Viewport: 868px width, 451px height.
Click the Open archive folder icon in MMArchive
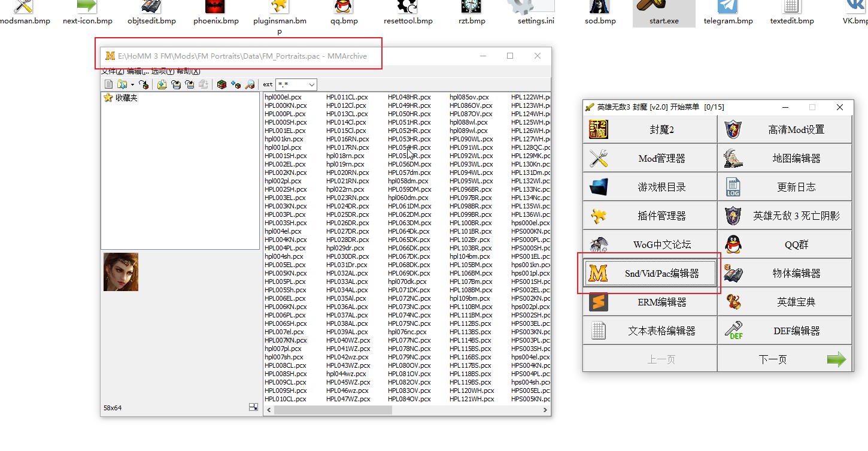click(x=122, y=84)
